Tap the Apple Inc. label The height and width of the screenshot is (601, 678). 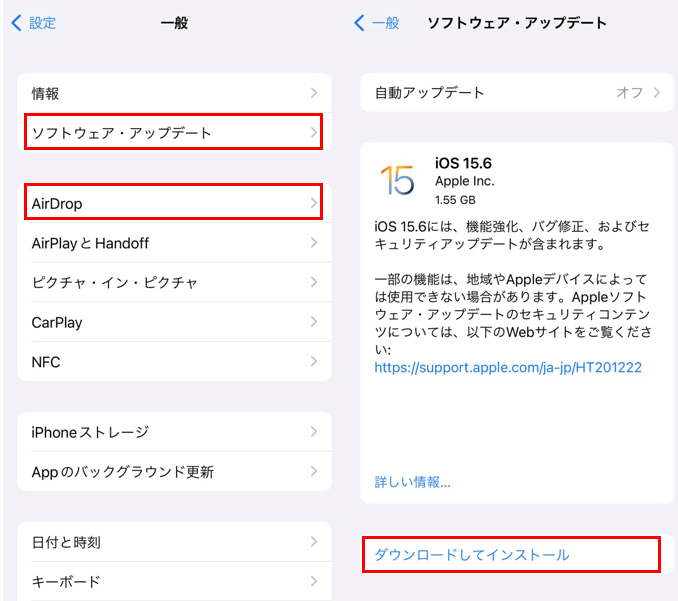[x=464, y=181]
